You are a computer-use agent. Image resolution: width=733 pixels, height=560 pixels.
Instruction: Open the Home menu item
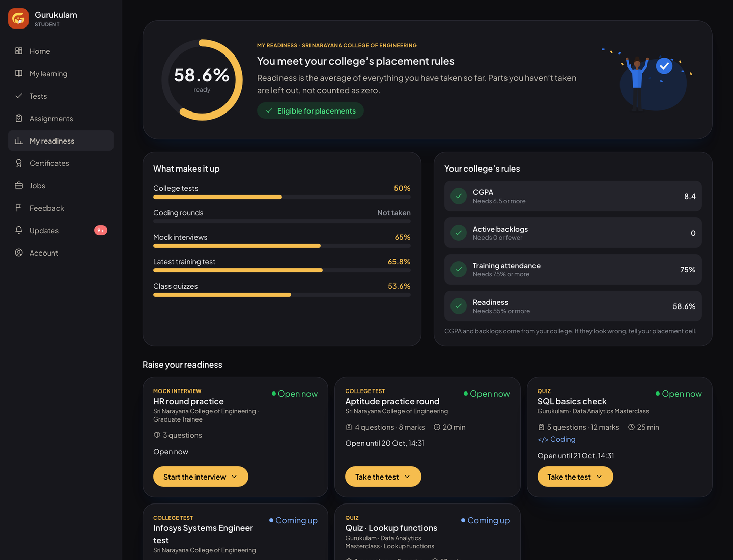(61, 51)
